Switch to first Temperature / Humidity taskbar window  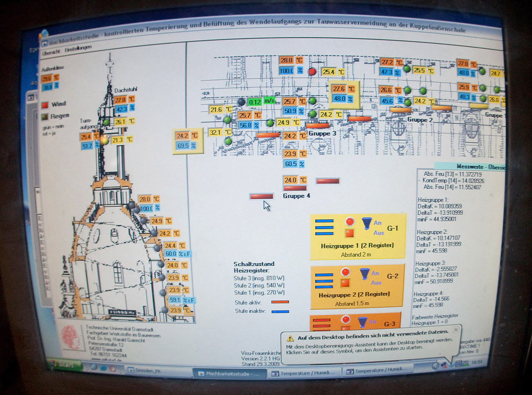303,373
